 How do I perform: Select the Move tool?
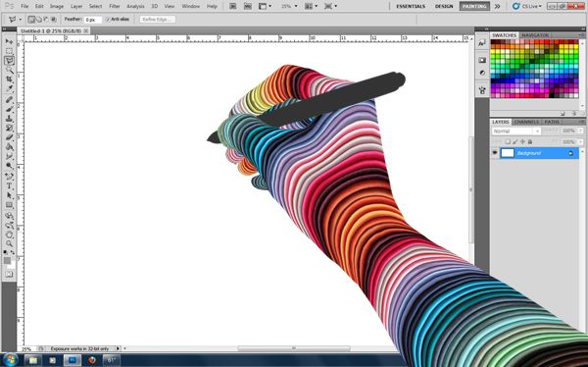[9, 41]
